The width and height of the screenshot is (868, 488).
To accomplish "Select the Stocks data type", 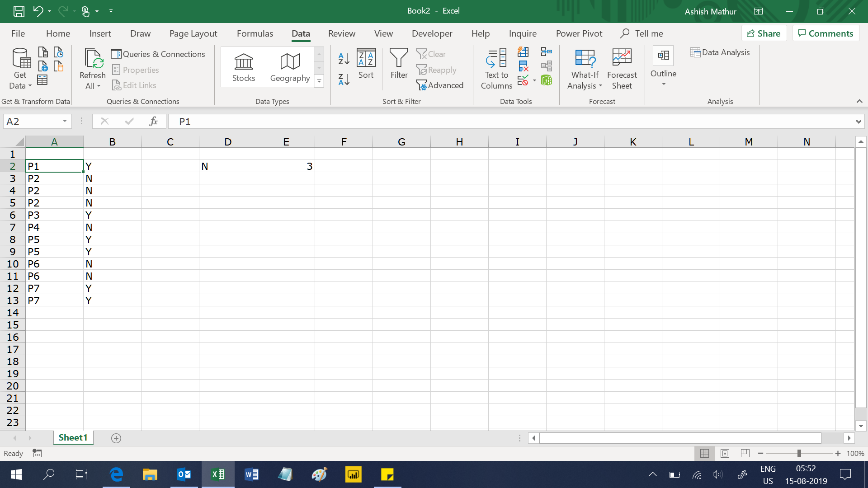I will [244, 68].
